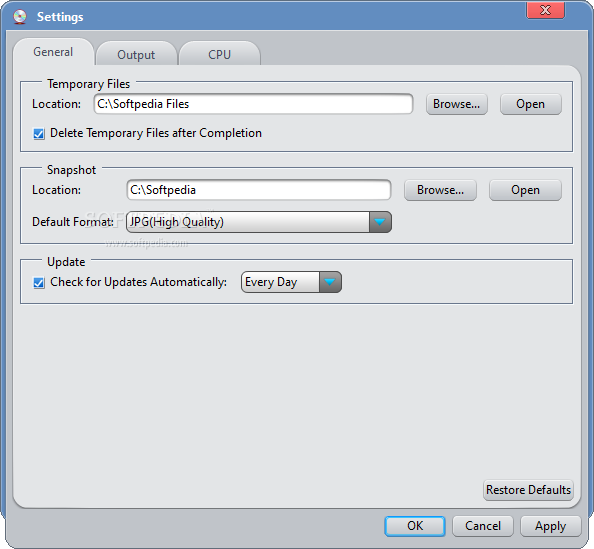Image resolution: width=594 pixels, height=549 pixels.
Task: Browse for Temporary Files location
Action: [456, 104]
